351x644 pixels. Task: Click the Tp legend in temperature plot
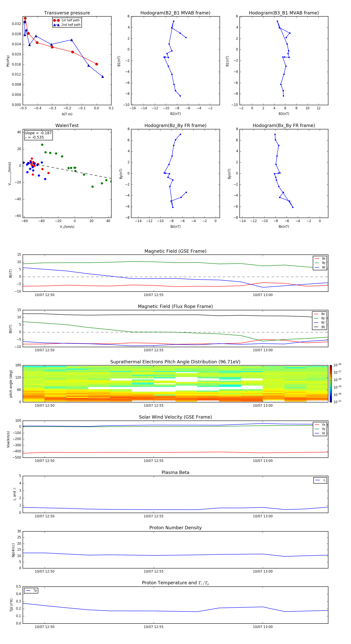[31, 591]
